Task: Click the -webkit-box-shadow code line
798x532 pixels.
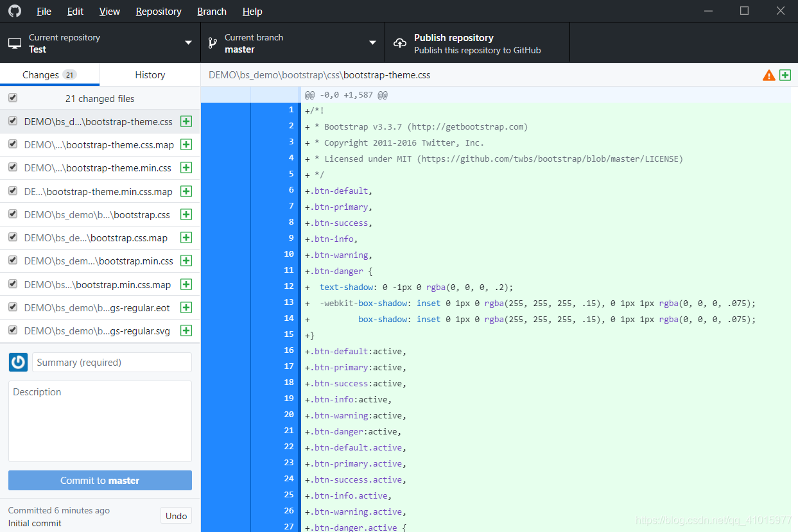Action: pos(530,303)
